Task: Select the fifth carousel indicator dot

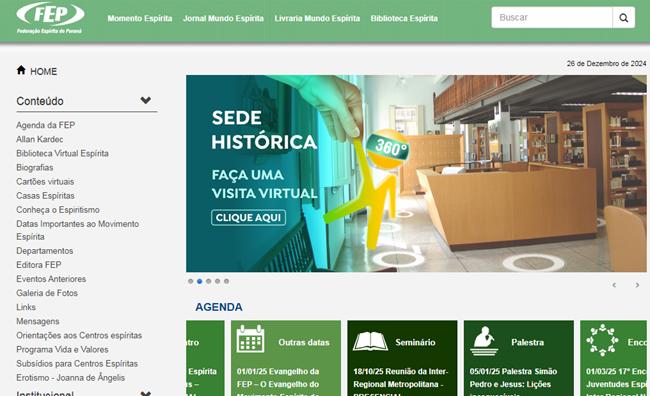Action: click(226, 281)
